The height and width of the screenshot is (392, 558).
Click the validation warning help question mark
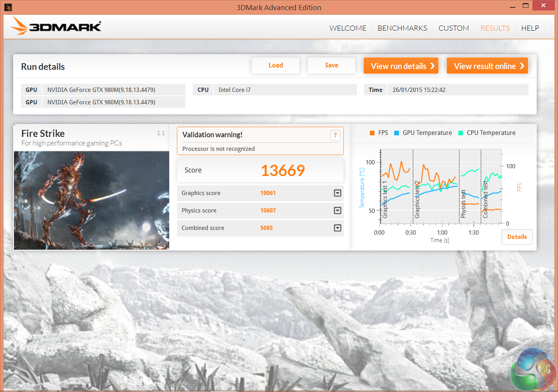335,135
